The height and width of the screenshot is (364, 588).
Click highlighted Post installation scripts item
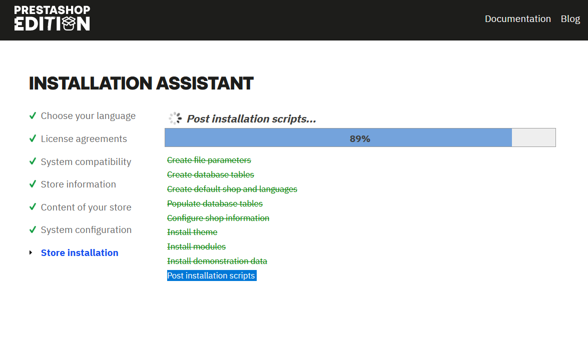(211, 276)
